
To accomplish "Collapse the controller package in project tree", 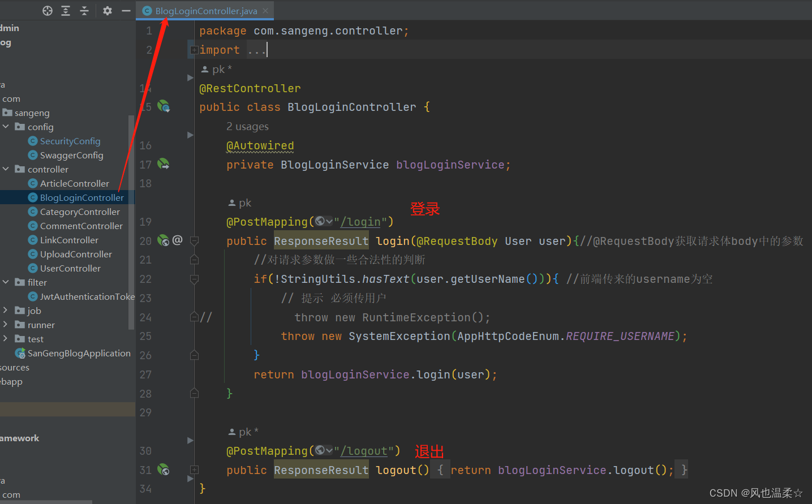I will click(x=6, y=169).
